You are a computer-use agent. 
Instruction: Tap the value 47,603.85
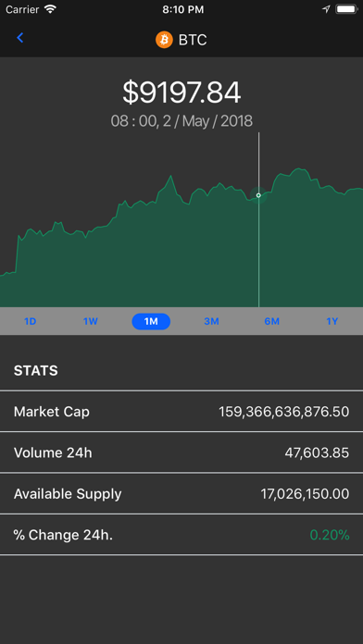coord(317,452)
